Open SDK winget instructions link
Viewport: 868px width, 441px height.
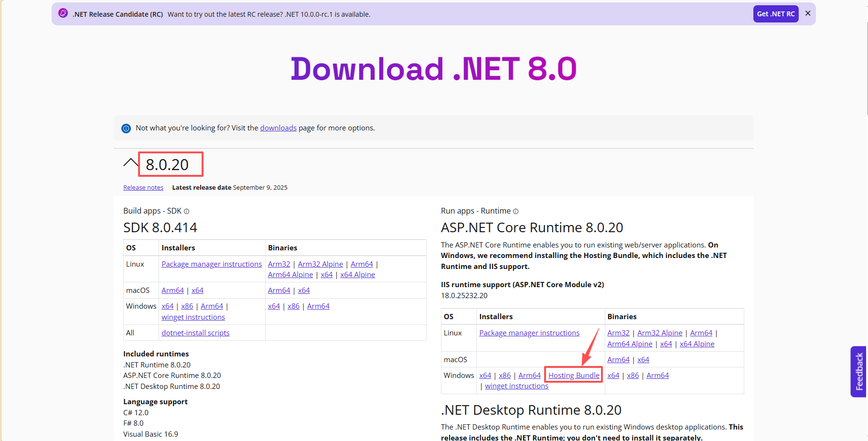193,317
